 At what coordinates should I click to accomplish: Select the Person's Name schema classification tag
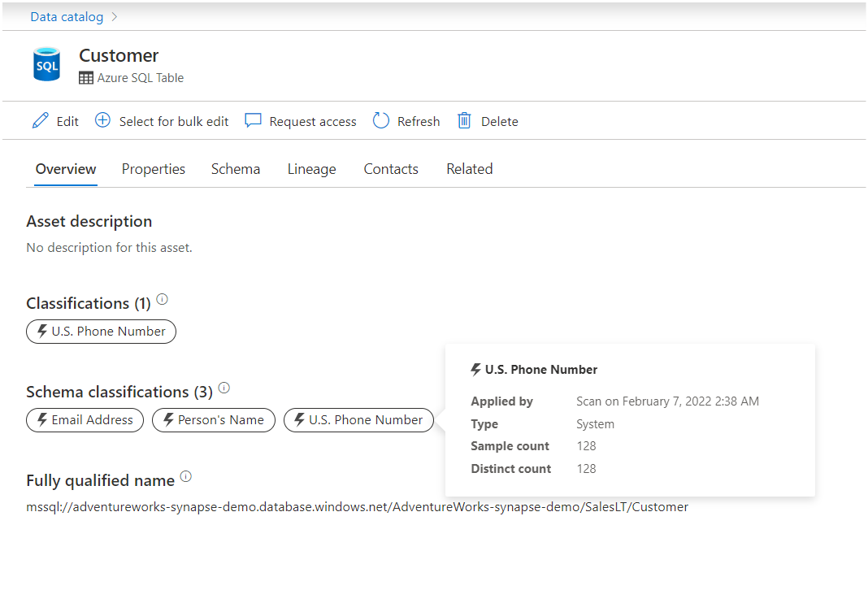pyautogui.click(x=214, y=420)
